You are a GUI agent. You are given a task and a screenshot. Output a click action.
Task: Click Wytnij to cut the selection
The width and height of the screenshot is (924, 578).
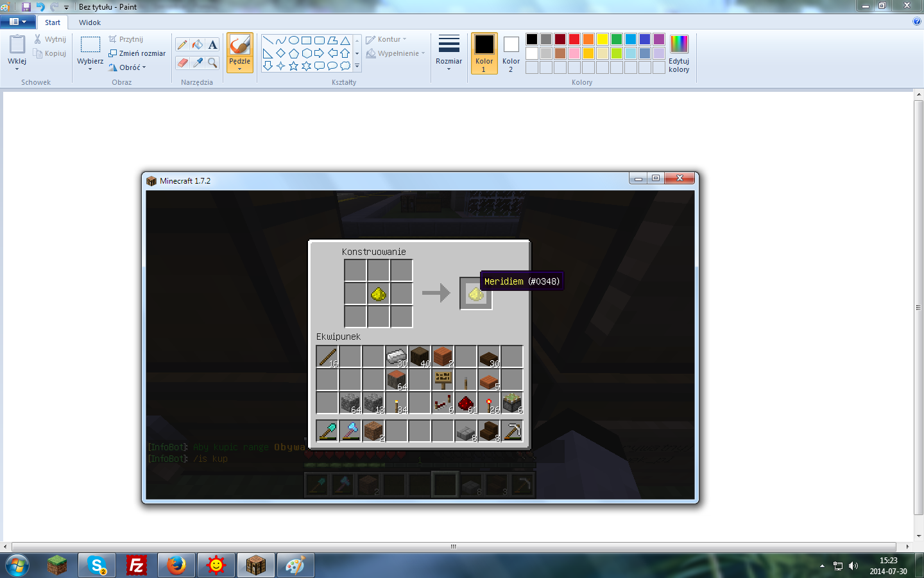click(x=50, y=39)
